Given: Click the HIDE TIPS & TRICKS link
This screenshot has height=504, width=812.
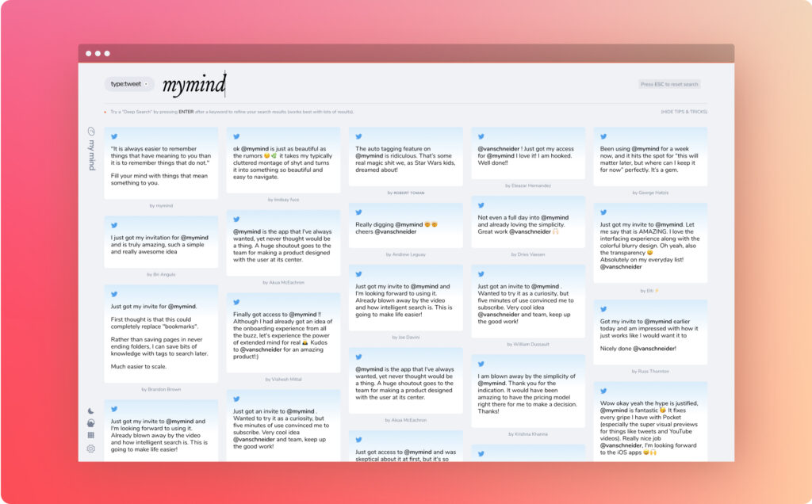Looking at the screenshot, I should (x=683, y=112).
